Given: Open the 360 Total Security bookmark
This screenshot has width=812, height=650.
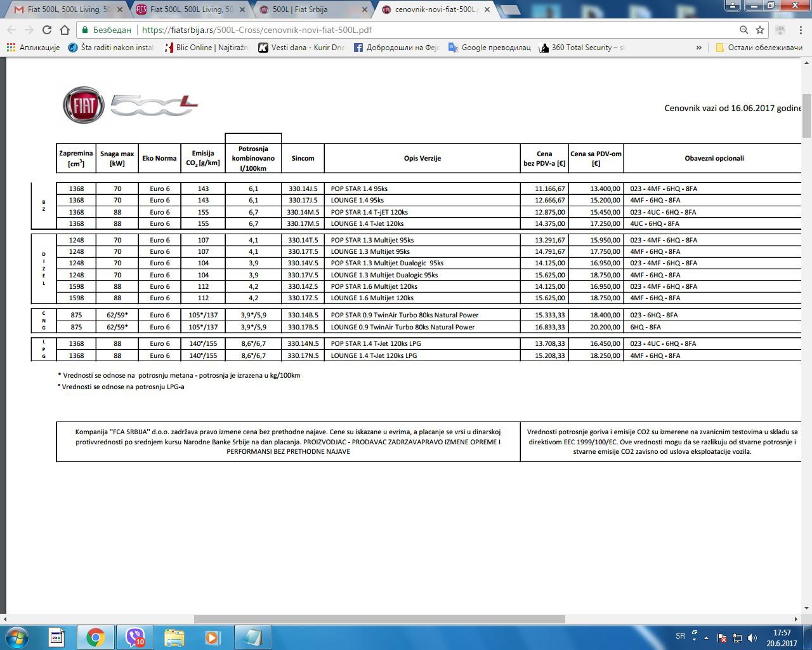Looking at the screenshot, I should tap(582, 48).
